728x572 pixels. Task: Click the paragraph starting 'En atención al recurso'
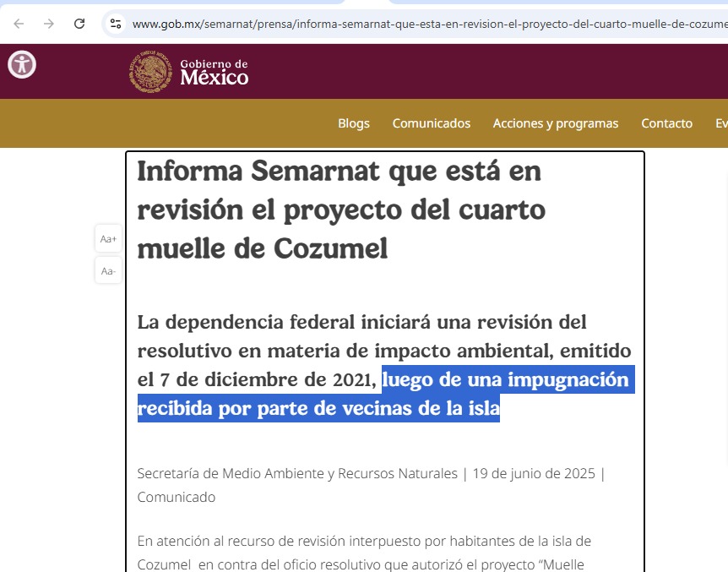[363, 549]
